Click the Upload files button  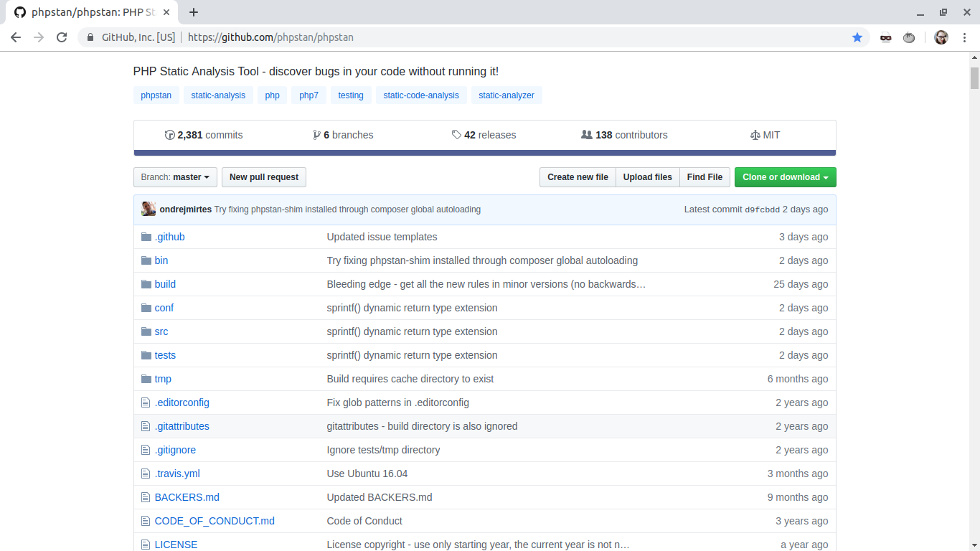tap(648, 177)
